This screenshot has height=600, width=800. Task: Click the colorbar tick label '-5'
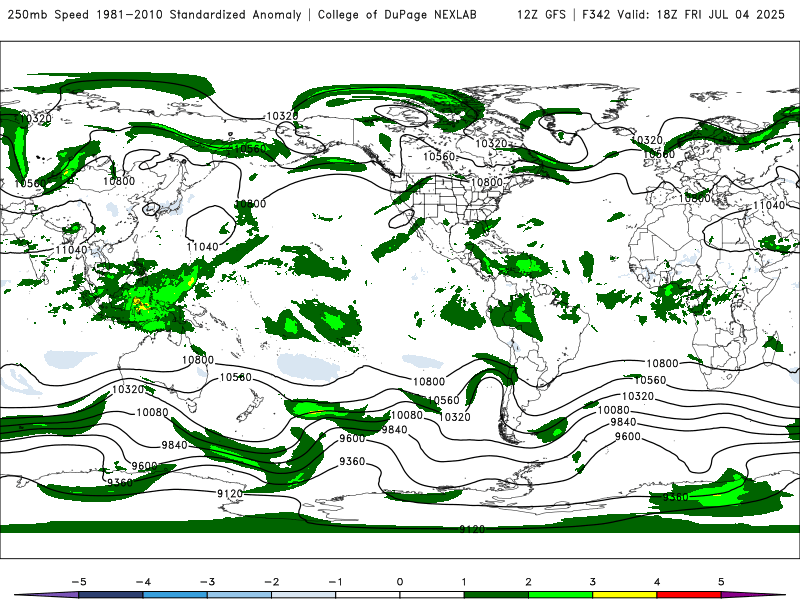(79, 582)
